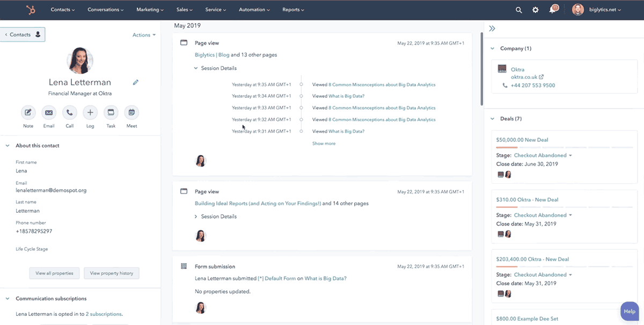The image size is (644, 325).
Task: Open settings gear icon in top bar
Action: (535, 10)
